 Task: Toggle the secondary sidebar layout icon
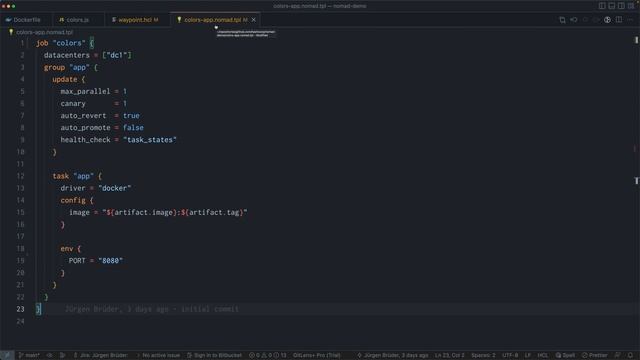pos(621,6)
